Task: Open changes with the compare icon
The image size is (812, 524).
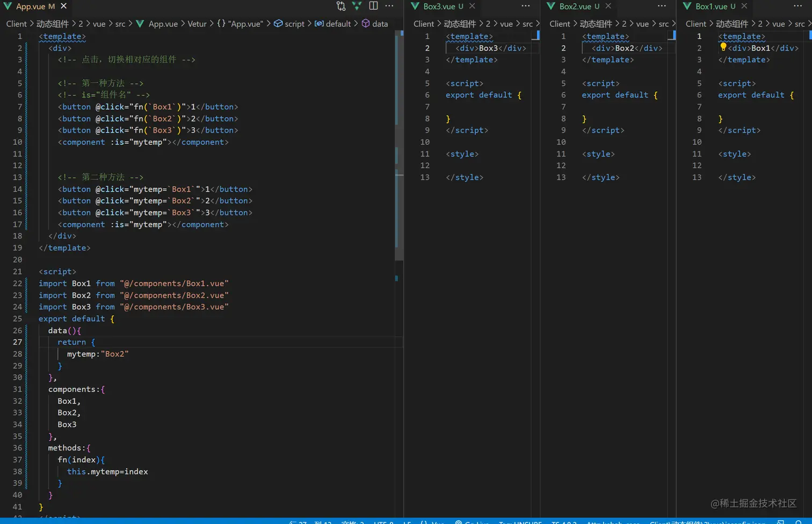Action: tap(340, 6)
